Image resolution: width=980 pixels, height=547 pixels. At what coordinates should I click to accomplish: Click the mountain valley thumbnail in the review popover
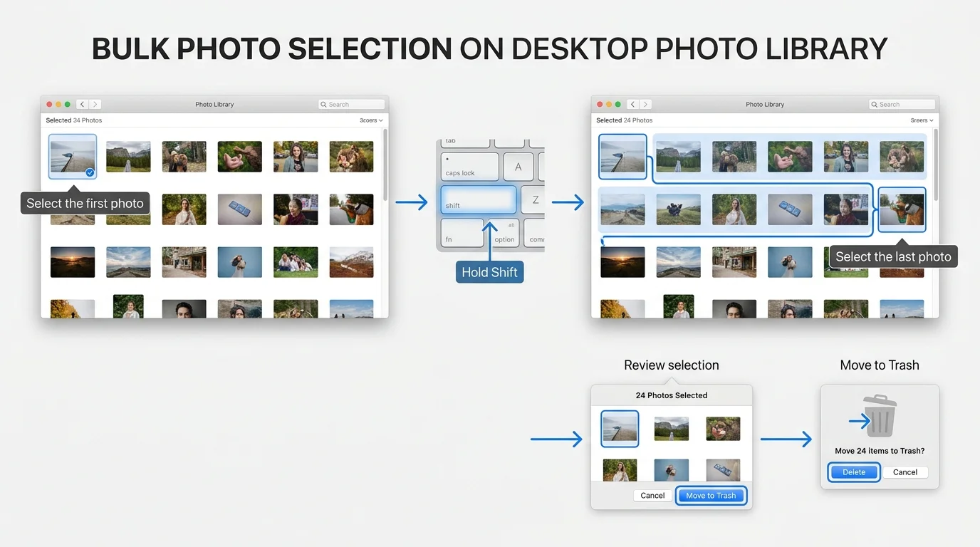coord(672,429)
